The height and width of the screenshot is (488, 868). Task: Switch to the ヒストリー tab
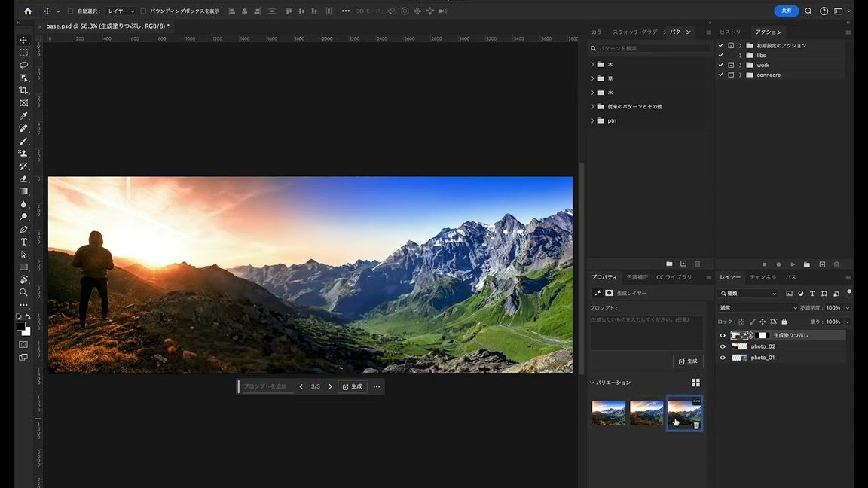(733, 32)
